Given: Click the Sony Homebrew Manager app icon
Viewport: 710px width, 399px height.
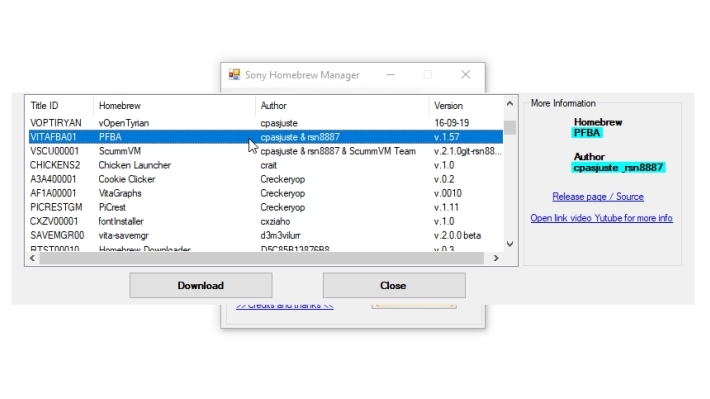Looking at the screenshot, I should (x=234, y=75).
